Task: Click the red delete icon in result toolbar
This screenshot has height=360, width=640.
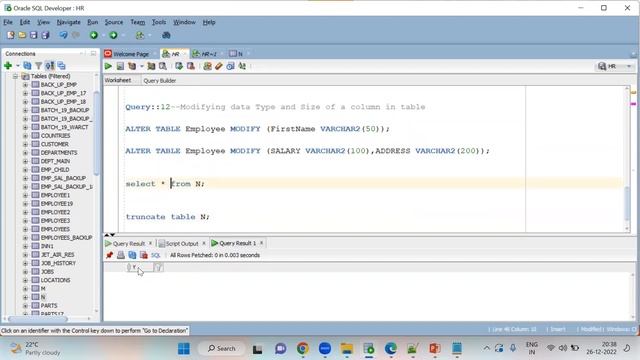Action: (x=144, y=255)
